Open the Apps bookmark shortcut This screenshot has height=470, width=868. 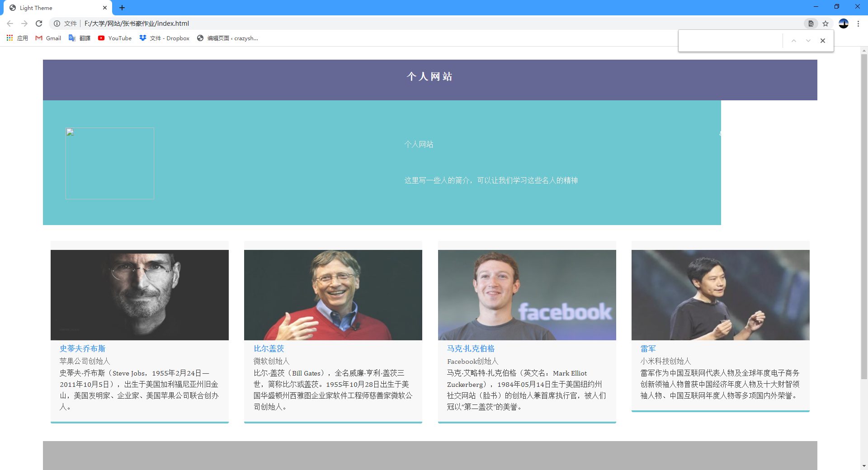17,38
